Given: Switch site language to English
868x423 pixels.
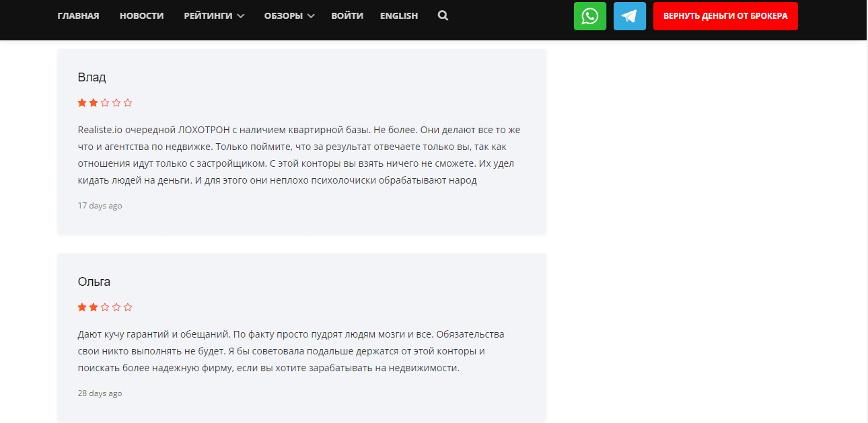Looking at the screenshot, I should (398, 15).
